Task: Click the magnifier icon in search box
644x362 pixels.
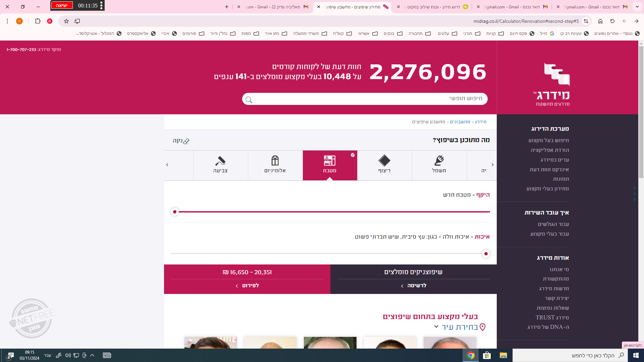Action: coord(249,100)
